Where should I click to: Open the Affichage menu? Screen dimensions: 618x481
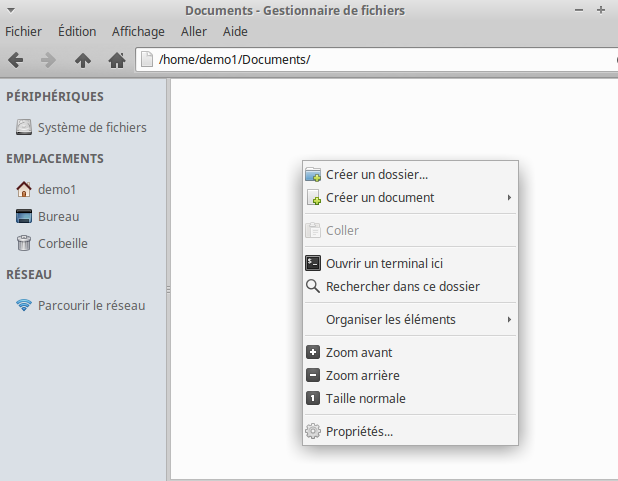(x=138, y=31)
